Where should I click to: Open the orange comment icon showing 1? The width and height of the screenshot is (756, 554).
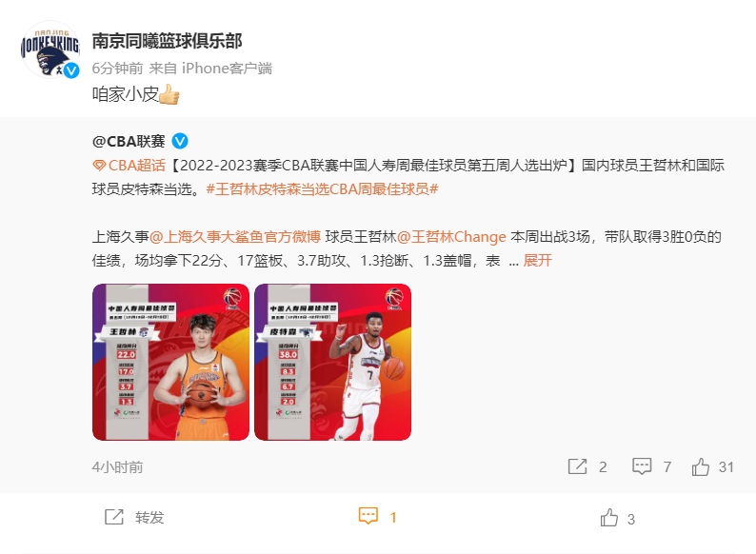(368, 516)
